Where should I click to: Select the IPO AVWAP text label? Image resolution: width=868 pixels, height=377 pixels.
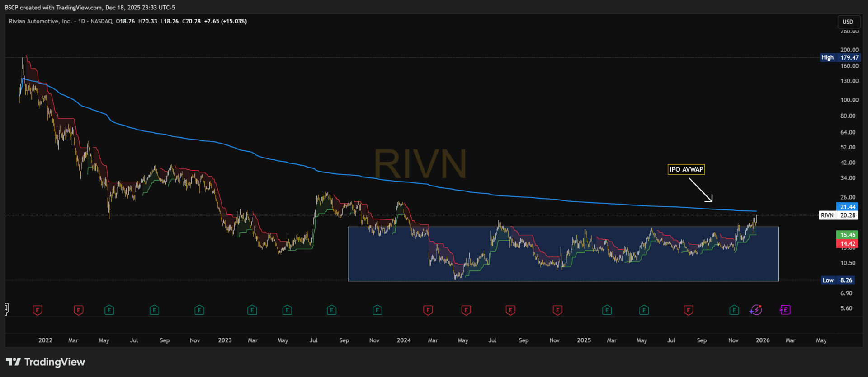click(686, 169)
